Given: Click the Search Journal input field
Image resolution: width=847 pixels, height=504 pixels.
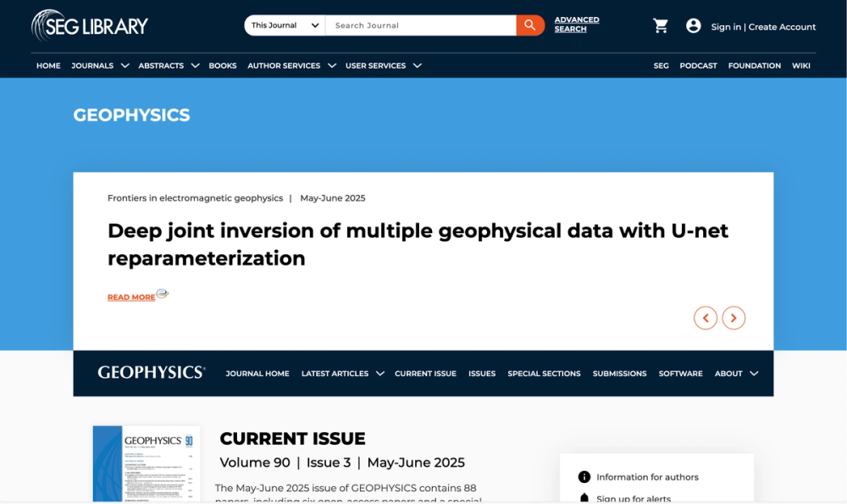Looking at the screenshot, I should coord(421,25).
